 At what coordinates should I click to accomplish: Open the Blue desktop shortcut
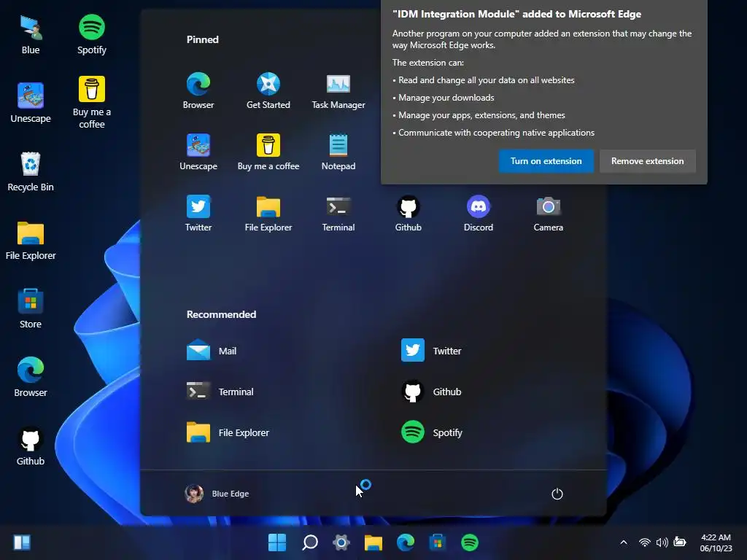pos(31,35)
